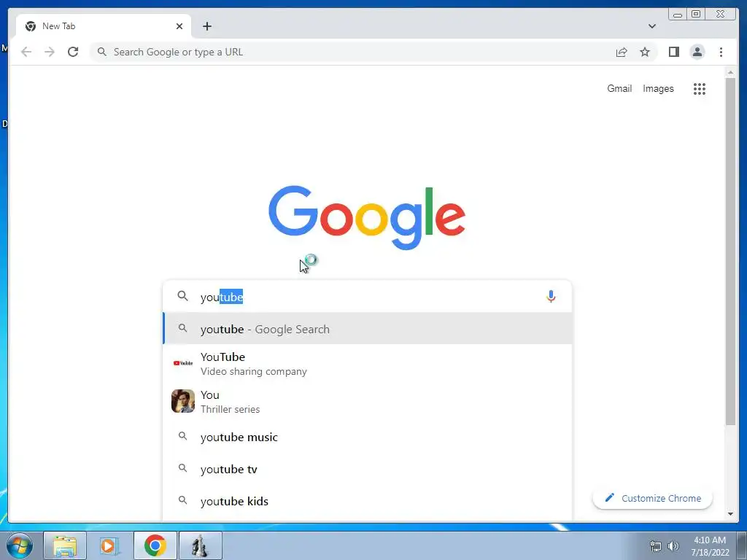Close the New Tab tab
This screenshot has width=747, height=560.
[x=179, y=26]
